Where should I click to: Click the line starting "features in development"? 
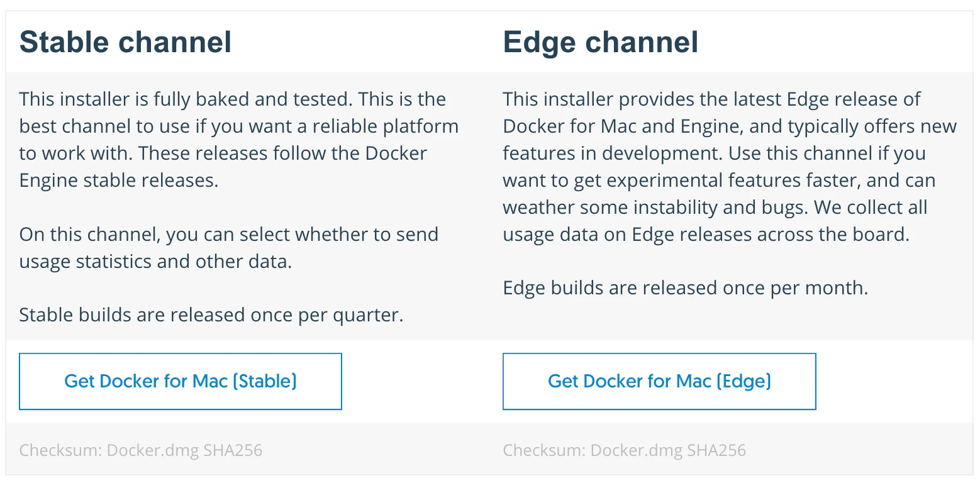tap(714, 153)
